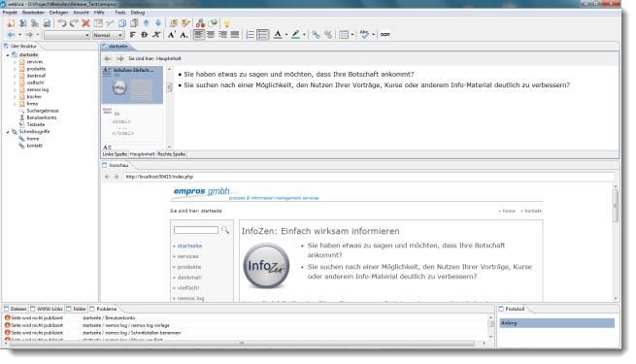Screen dimensions: 636x364
Task: Open the Einfügen menu
Action: 58,13
